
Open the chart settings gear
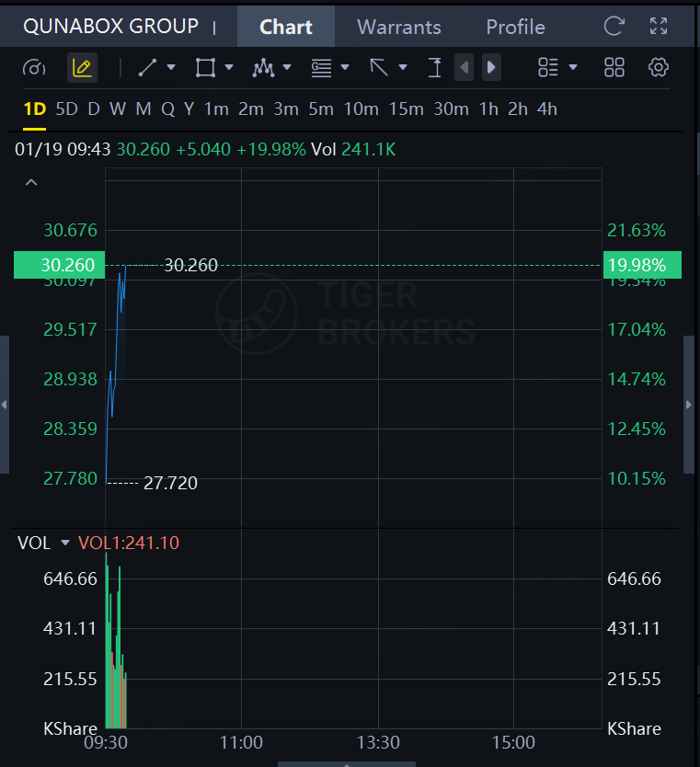tap(659, 67)
